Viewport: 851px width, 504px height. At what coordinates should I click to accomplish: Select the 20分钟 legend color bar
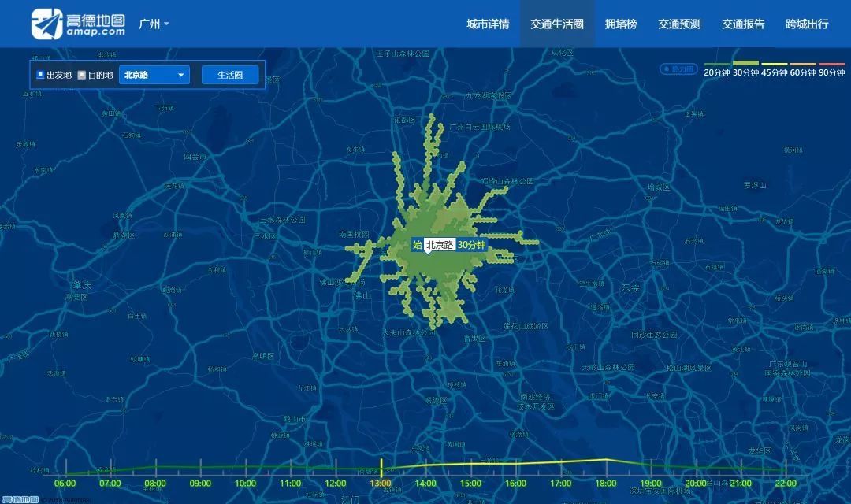(716, 64)
